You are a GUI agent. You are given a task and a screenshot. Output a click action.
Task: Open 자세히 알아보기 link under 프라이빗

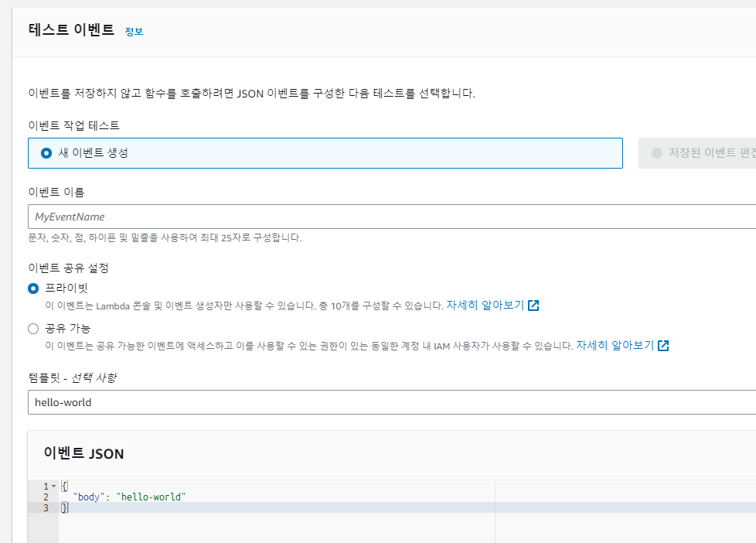485,305
